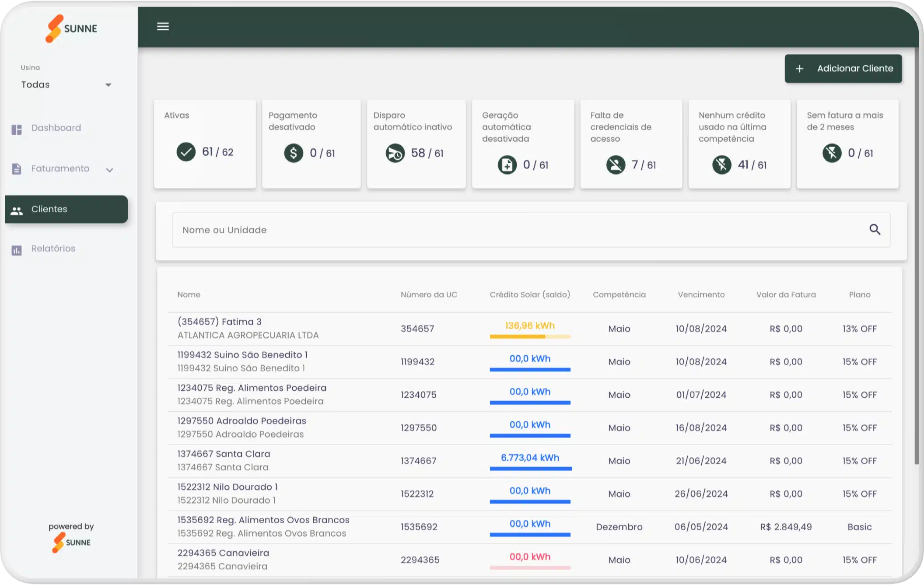Click the Disparo automático inativo icon
The width and height of the screenshot is (924, 585).
pyautogui.click(x=395, y=153)
